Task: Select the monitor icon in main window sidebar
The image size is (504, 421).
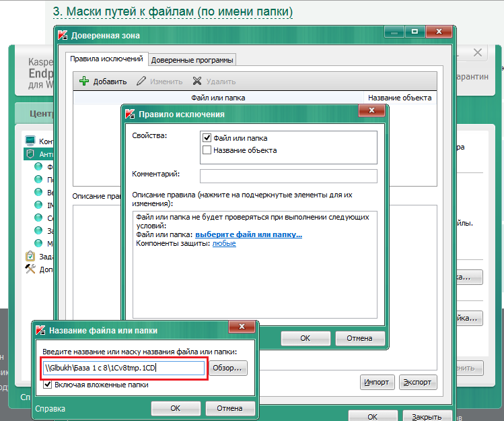Action: pyautogui.click(x=30, y=141)
